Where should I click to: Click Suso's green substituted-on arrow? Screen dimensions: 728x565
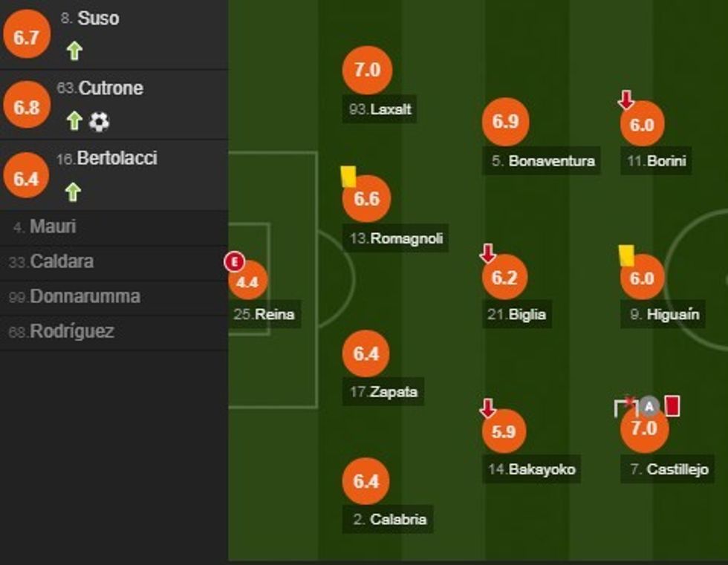coord(74,51)
